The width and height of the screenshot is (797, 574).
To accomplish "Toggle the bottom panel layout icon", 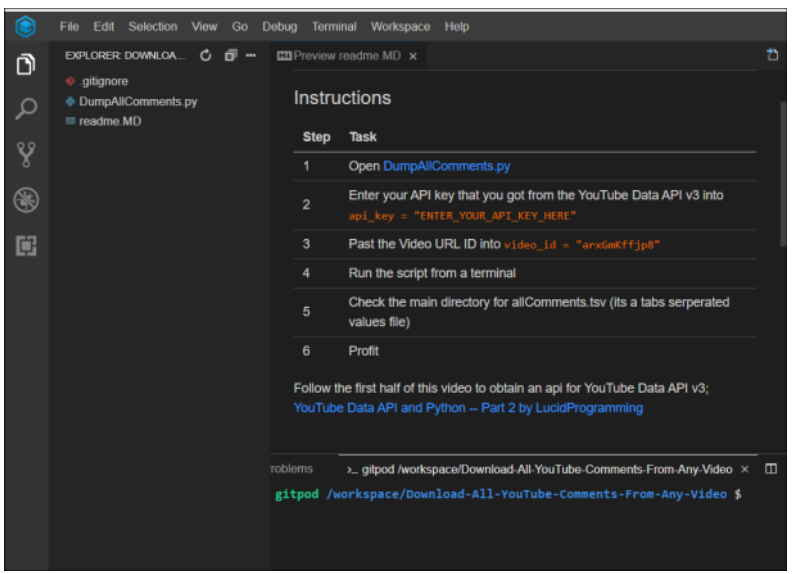I will 771,469.
